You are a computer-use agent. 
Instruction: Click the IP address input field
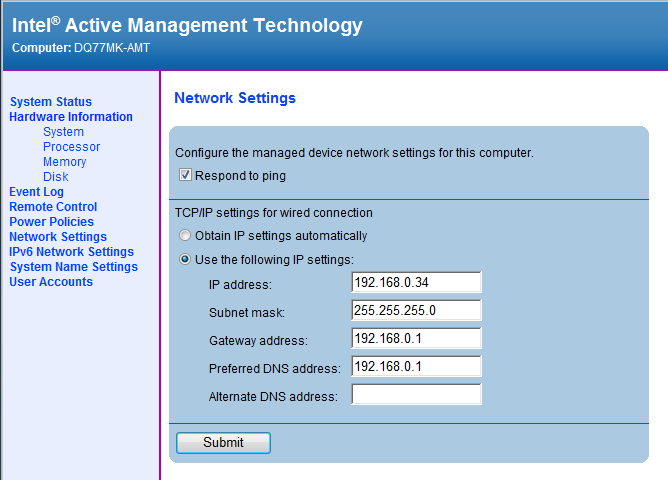pos(417,283)
